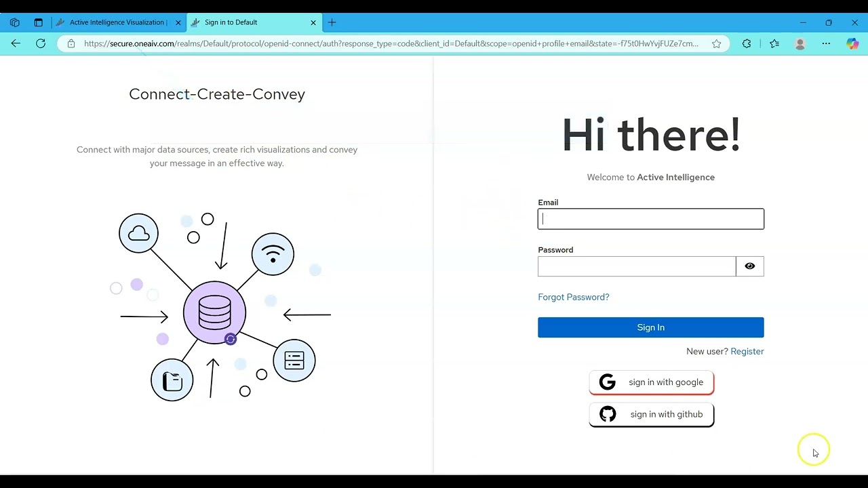Restore down the browser window
This screenshot has width=868, height=488.
tap(829, 22)
